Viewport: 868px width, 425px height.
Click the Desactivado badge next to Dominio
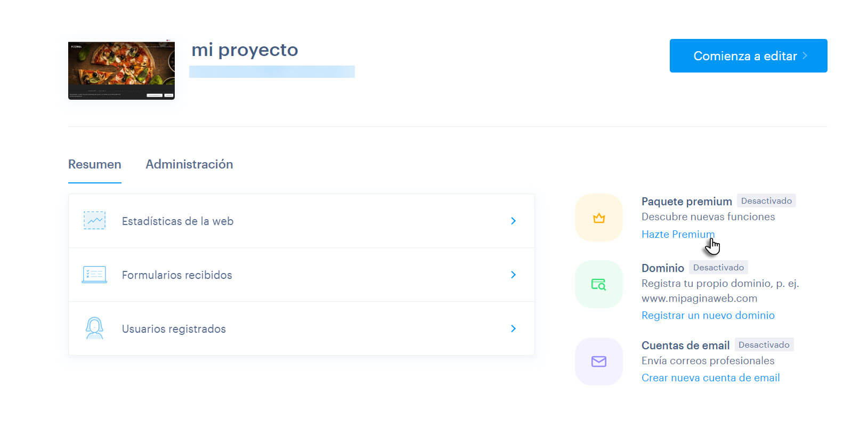(718, 267)
